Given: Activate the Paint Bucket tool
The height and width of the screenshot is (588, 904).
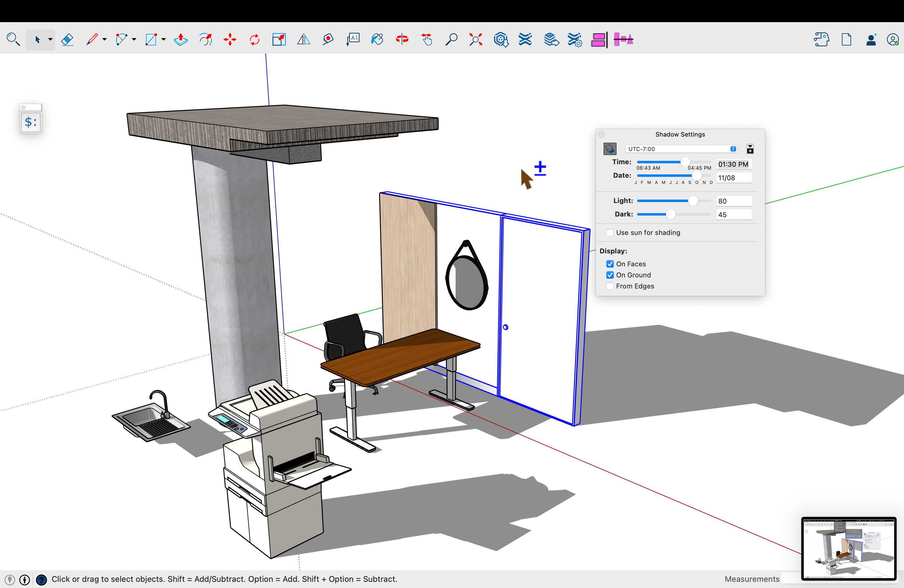Looking at the screenshot, I should coord(377,39).
